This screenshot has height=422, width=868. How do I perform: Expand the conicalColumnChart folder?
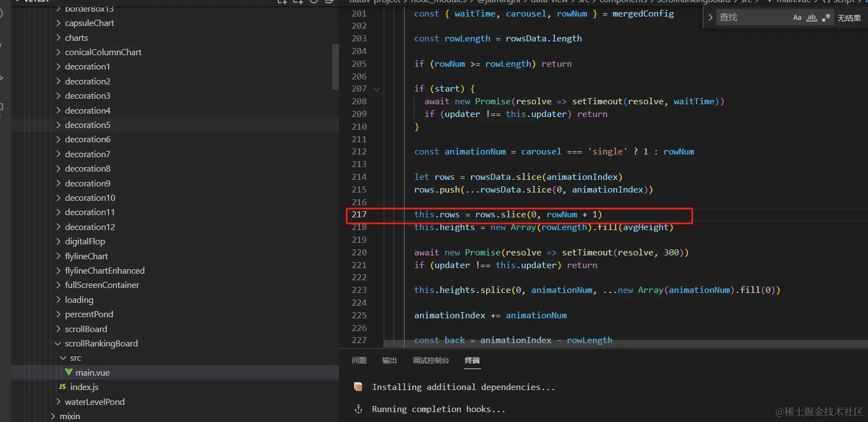tap(58, 52)
